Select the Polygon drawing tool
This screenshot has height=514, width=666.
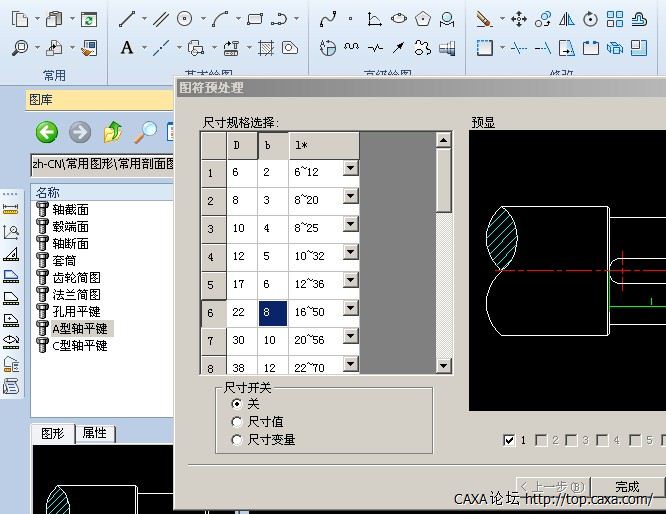[x=424, y=19]
